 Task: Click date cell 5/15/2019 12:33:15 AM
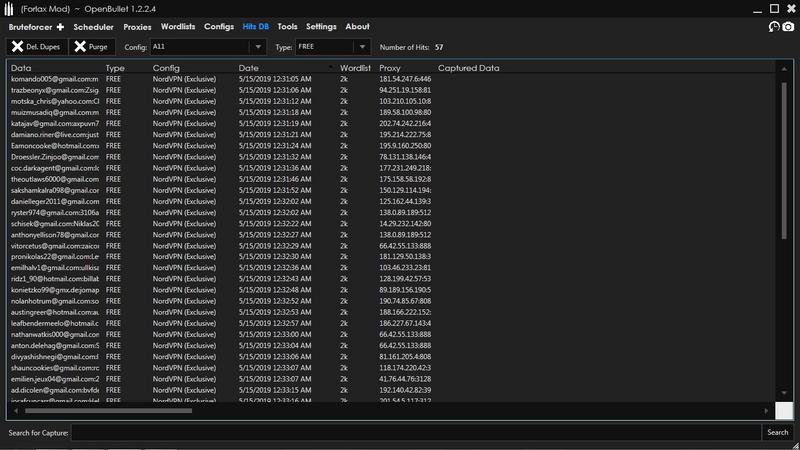click(275, 390)
